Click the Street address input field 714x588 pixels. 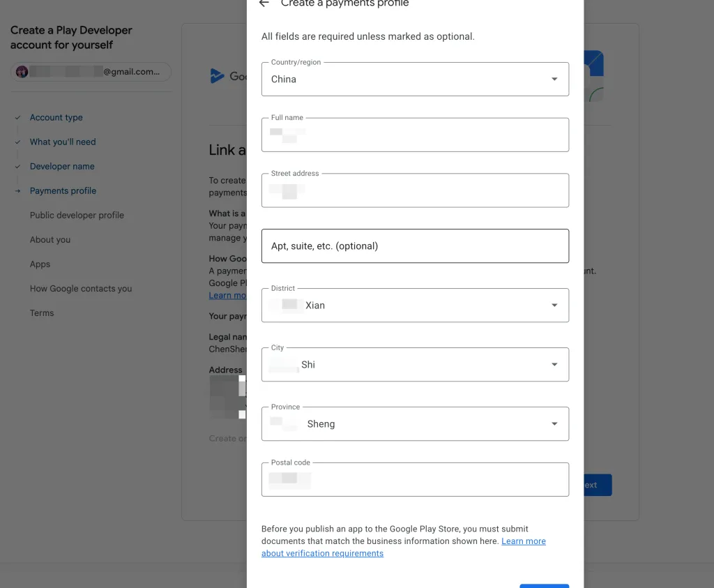(x=415, y=191)
